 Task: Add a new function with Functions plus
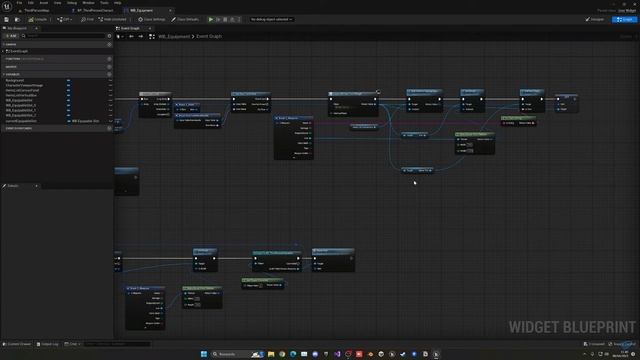tap(109, 59)
